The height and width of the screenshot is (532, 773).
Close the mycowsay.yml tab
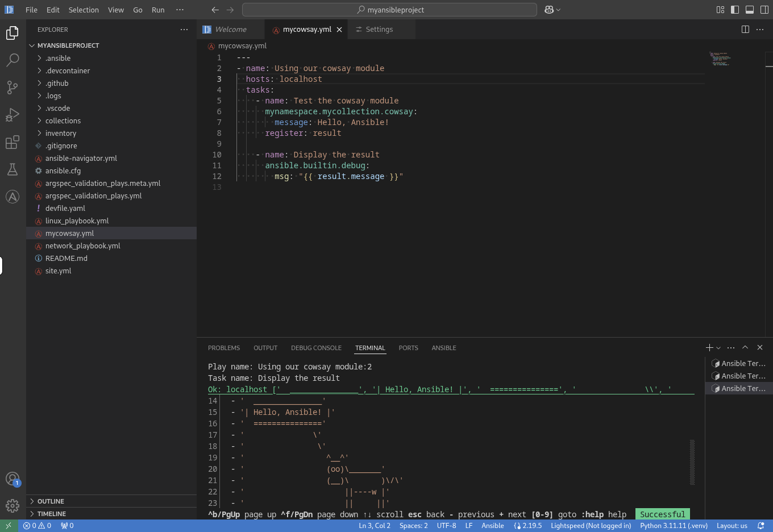click(x=339, y=30)
